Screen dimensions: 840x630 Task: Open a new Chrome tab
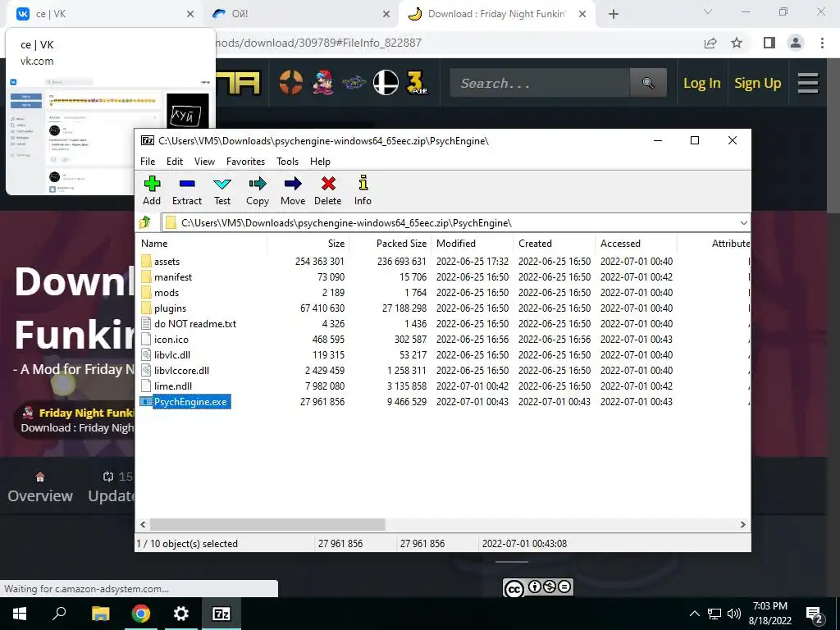pyautogui.click(x=614, y=14)
